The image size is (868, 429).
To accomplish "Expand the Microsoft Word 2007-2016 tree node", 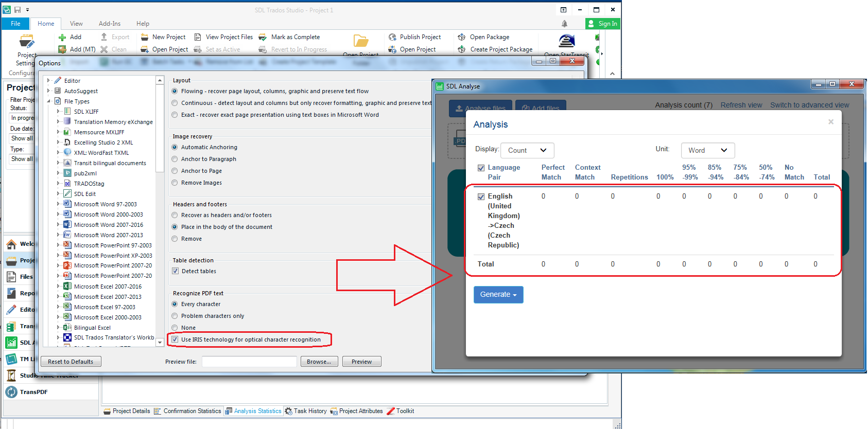I will (58, 225).
